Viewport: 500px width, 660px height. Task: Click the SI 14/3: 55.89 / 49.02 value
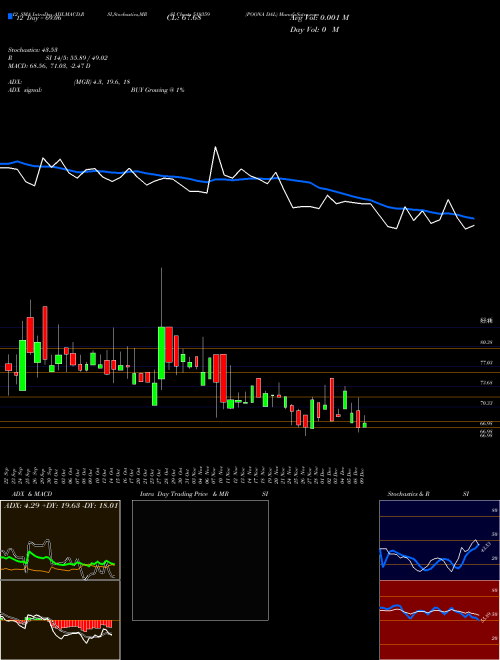[x=77, y=58]
